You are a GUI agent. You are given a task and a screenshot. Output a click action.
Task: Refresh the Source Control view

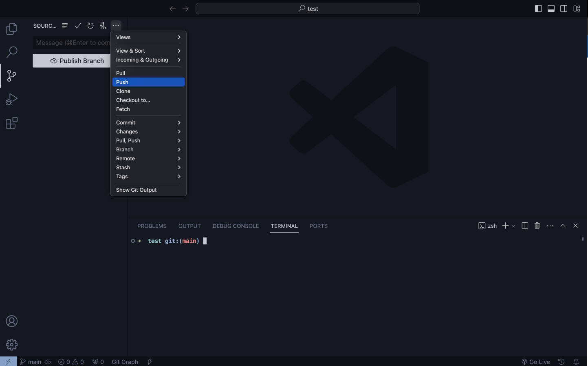90,26
